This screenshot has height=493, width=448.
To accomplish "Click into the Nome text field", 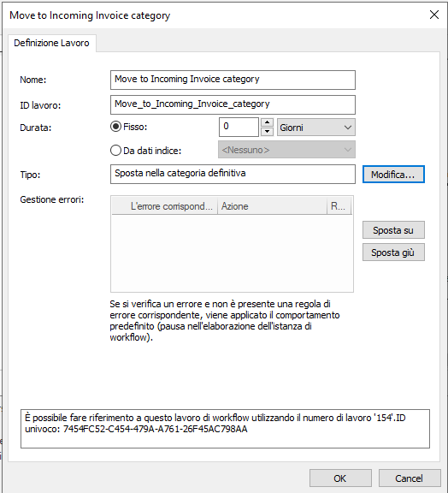I will [x=233, y=80].
